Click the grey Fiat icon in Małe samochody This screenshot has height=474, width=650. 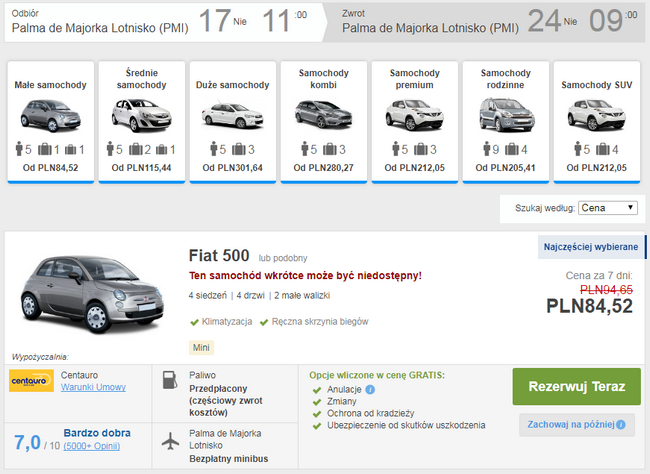(51, 116)
